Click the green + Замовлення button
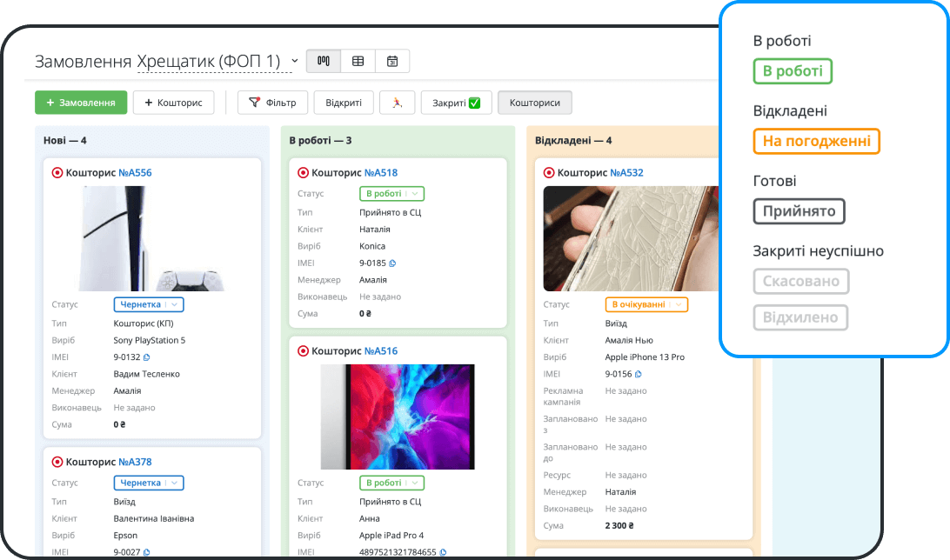Image resolution: width=950 pixels, height=560 pixels. [x=81, y=103]
